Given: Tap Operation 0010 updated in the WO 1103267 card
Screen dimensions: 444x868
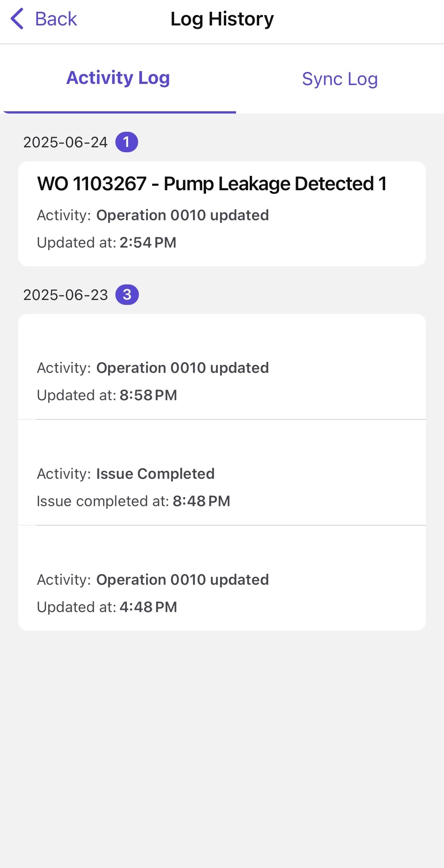Looking at the screenshot, I should click(182, 215).
